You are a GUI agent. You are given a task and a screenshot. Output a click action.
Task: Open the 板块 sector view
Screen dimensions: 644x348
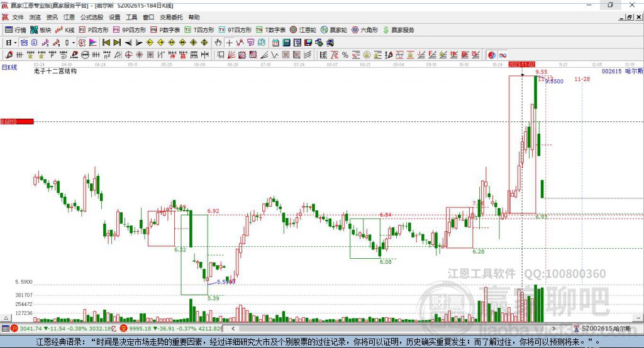[40, 30]
